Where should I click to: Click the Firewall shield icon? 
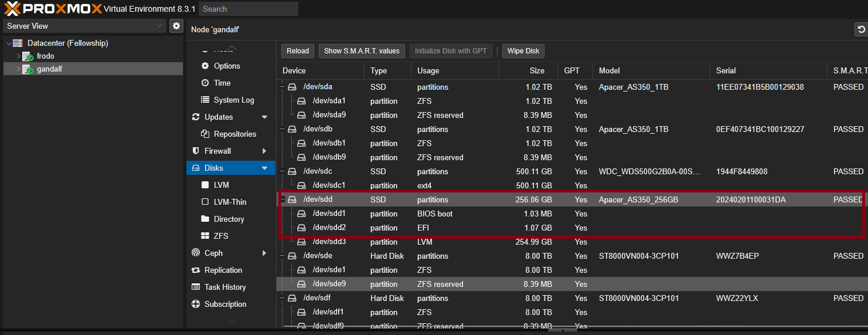[x=196, y=151]
